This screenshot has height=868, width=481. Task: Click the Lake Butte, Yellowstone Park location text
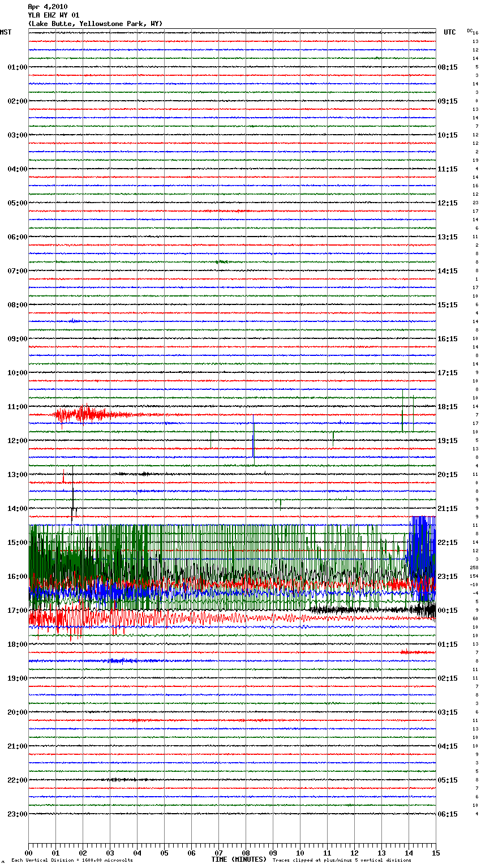tap(95, 24)
